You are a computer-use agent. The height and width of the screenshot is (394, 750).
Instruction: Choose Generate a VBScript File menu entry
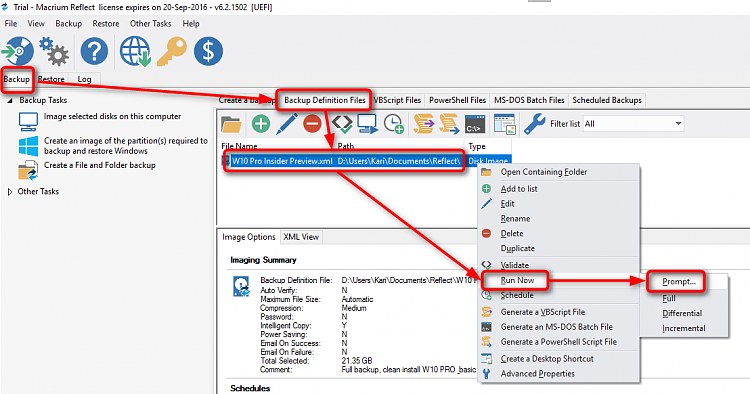pos(559,312)
